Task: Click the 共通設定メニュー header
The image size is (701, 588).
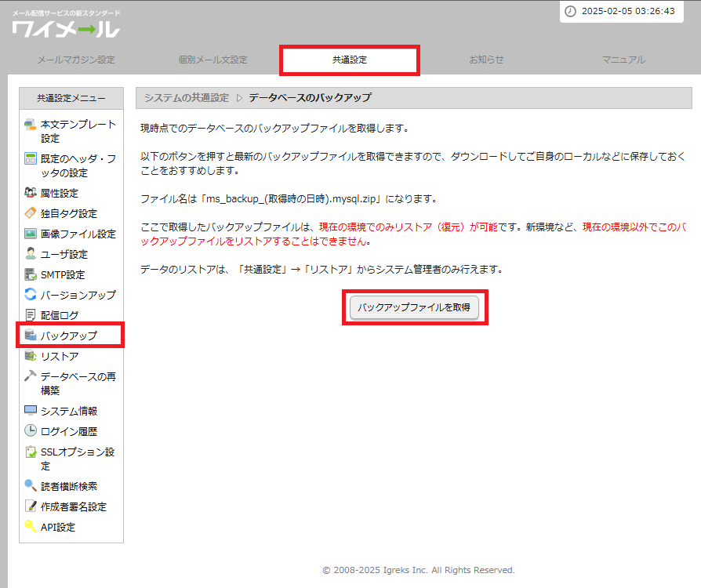Action: tap(71, 98)
